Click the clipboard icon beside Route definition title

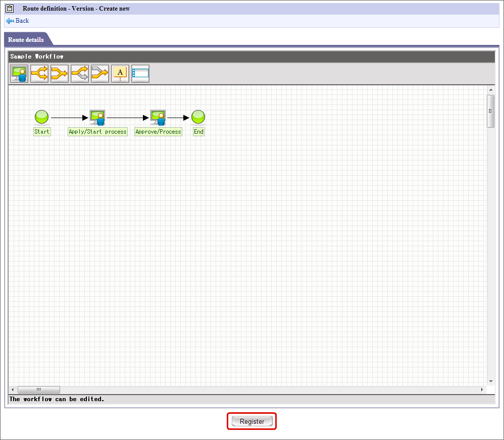[x=10, y=9]
